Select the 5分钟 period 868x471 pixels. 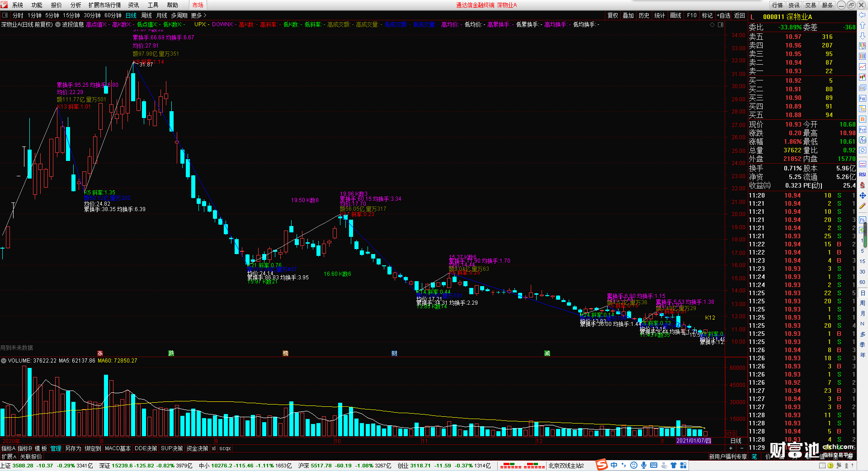52,15
